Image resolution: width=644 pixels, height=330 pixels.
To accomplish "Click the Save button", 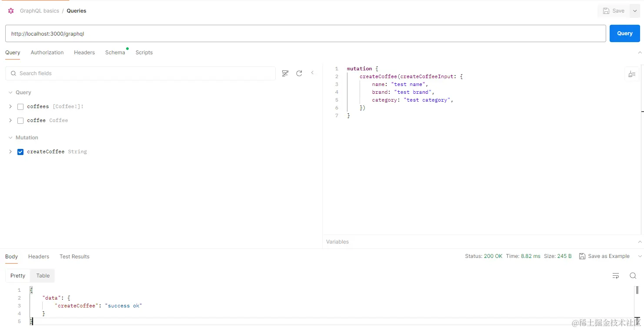I will [x=614, y=11].
